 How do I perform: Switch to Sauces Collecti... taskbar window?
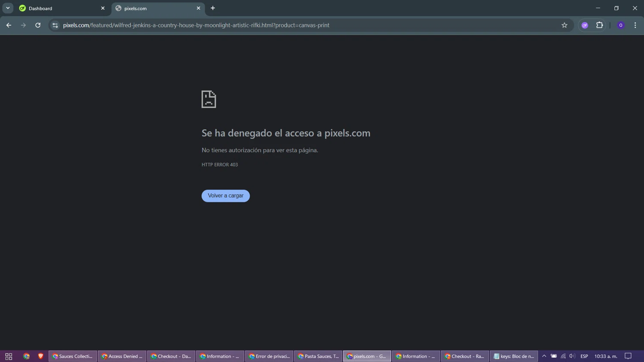(73, 356)
